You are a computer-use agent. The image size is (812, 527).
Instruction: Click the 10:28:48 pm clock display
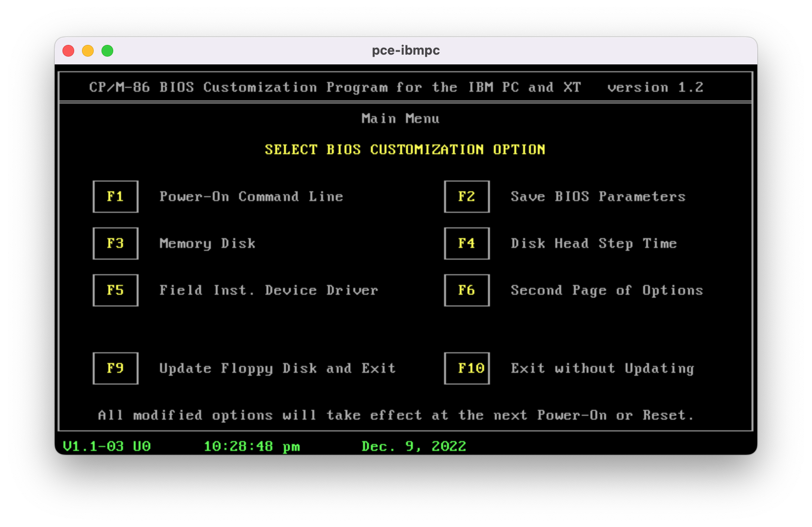[252, 446]
